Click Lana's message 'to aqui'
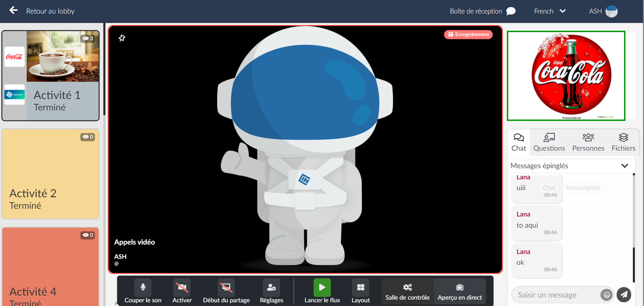Screen dimensions: 644x306 point(537,223)
